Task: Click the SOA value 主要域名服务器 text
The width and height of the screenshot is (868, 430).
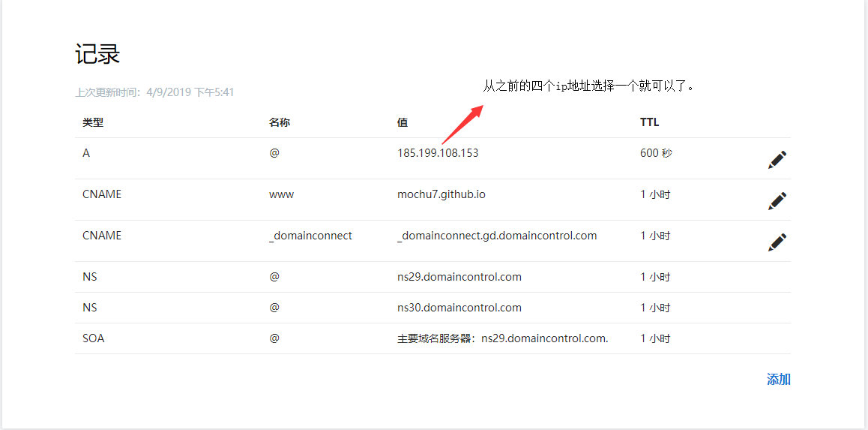Action: tap(503, 338)
